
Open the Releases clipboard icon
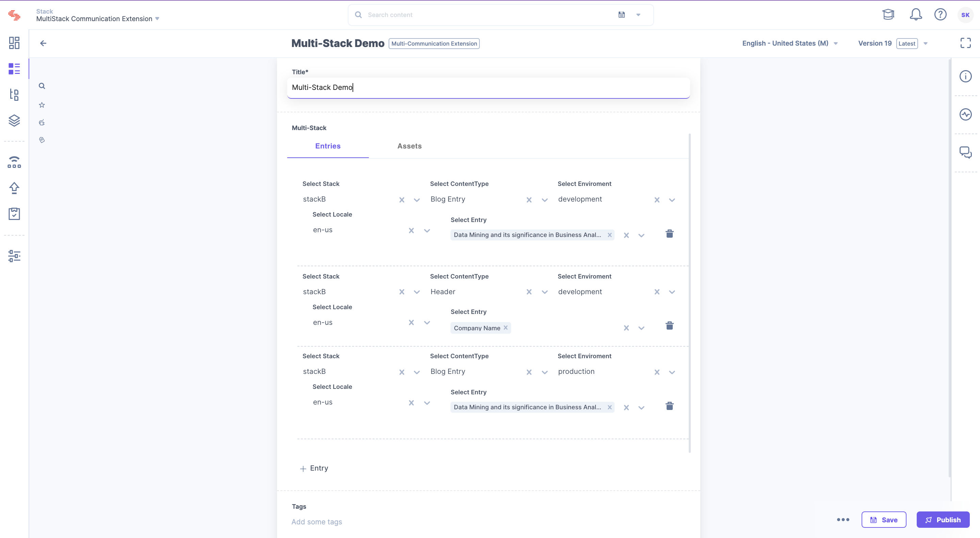pos(14,213)
